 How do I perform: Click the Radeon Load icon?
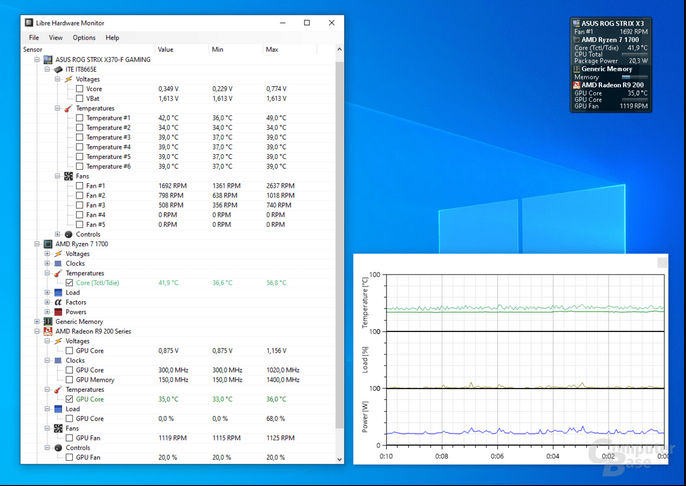[58, 409]
